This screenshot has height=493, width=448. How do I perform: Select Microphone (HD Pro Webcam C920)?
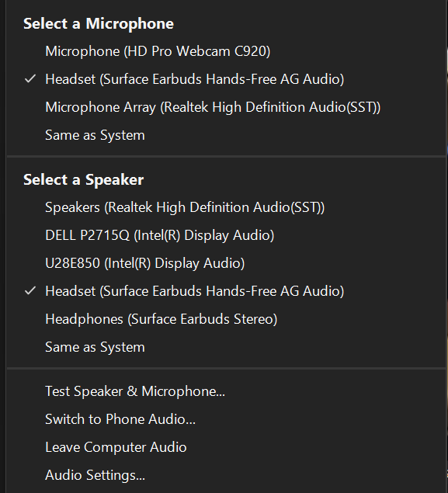tap(225, 51)
